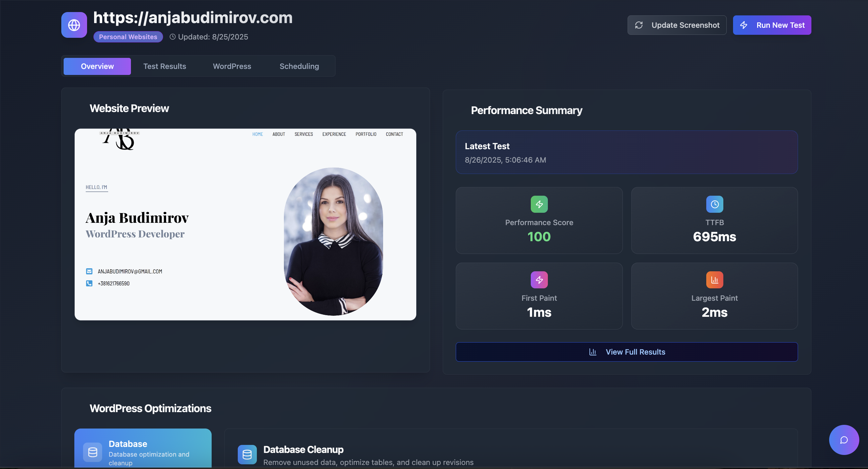
Task: Click View Full Results button
Action: [627, 352]
